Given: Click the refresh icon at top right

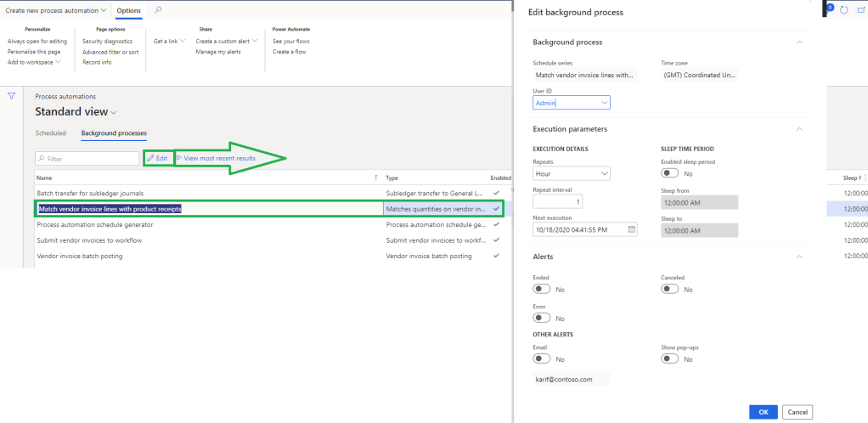Looking at the screenshot, I should pos(845,9).
